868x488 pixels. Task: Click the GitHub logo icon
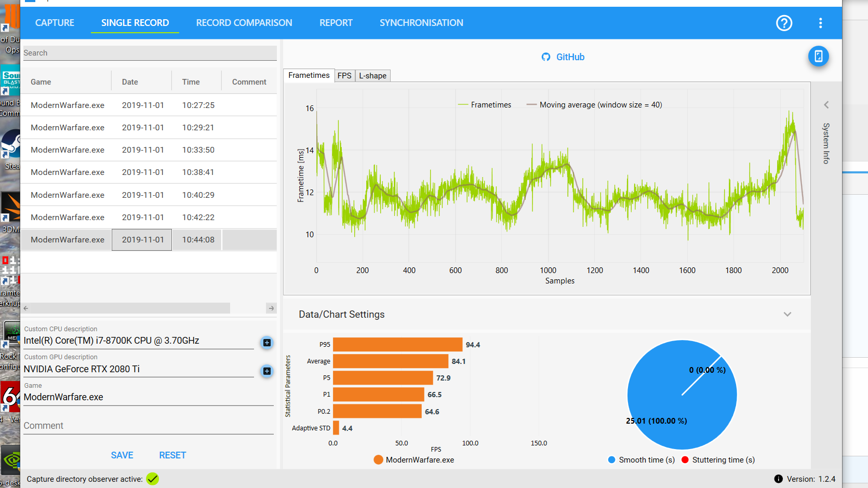[545, 57]
